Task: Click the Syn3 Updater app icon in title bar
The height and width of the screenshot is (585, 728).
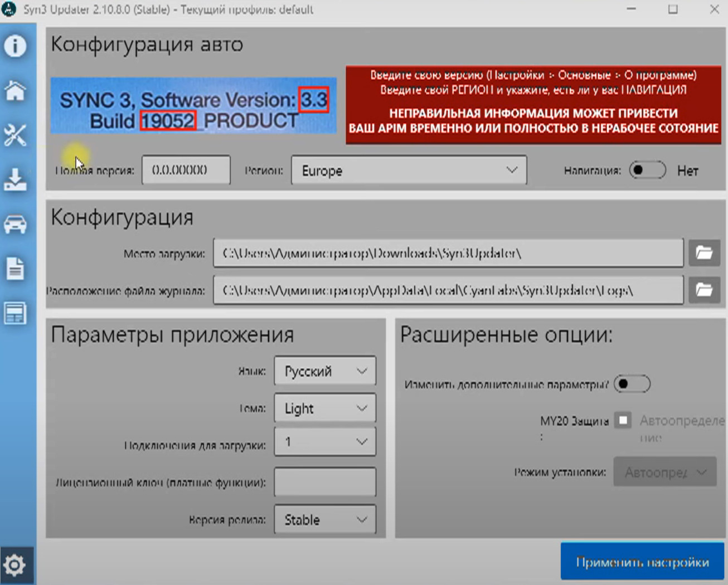Action: coord(9,9)
